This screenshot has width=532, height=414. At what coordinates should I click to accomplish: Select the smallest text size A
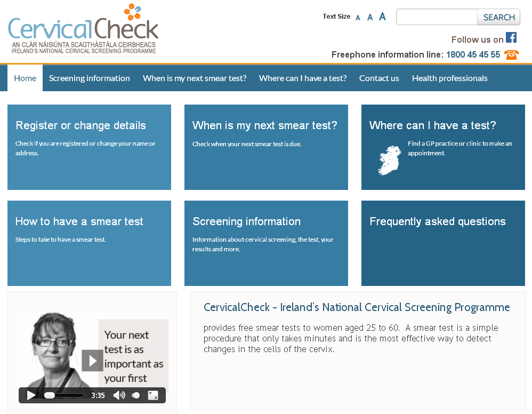click(x=358, y=18)
